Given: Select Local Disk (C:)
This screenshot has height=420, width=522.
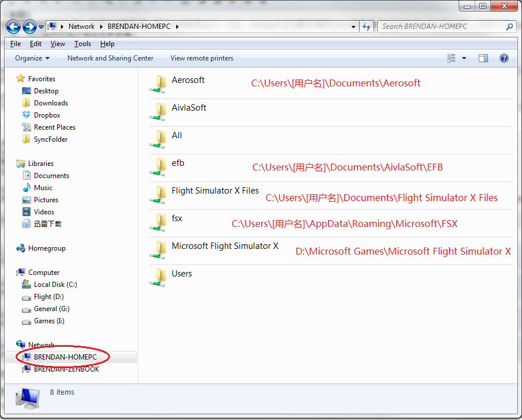Looking at the screenshot, I should (55, 285).
